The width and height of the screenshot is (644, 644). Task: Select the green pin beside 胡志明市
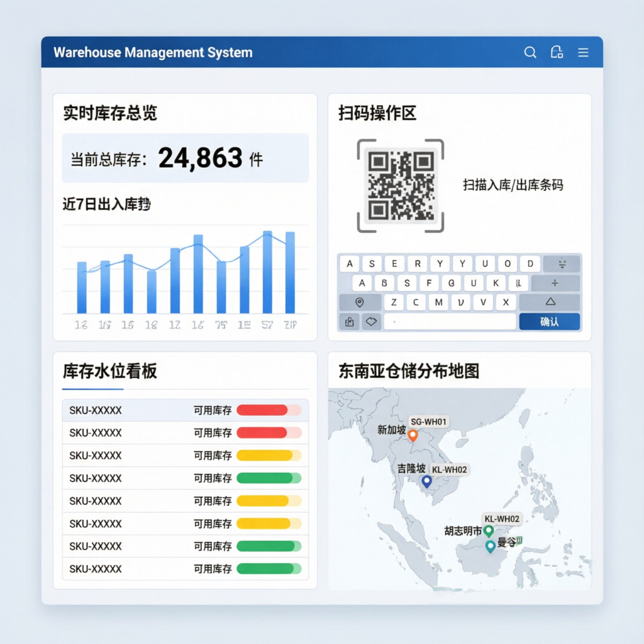point(488,531)
